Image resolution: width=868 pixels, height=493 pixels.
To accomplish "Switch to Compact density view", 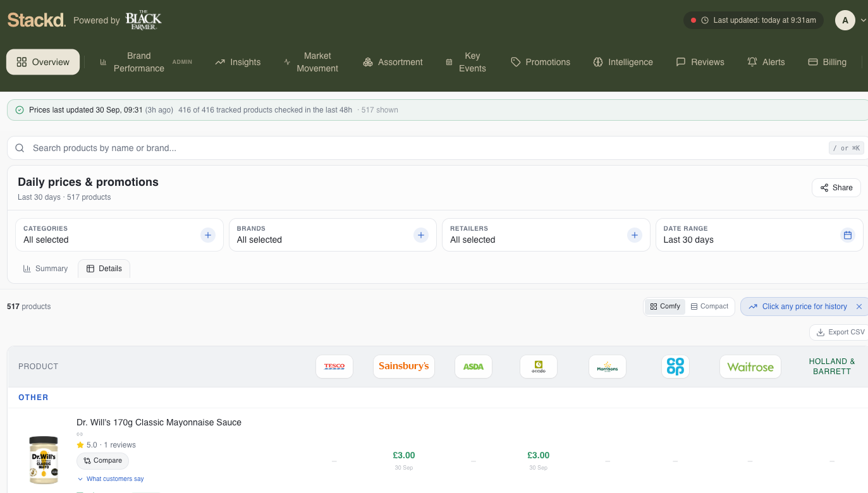I will pyautogui.click(x=710, y=307).
